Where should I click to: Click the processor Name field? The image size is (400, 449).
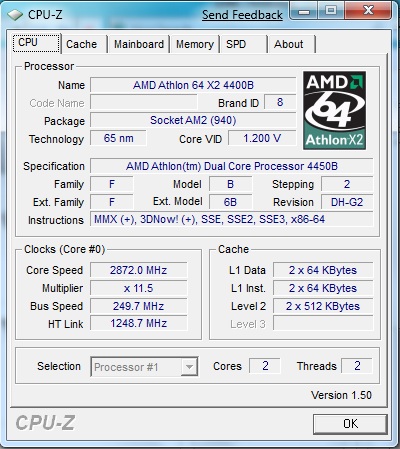(x=193, y=85)
